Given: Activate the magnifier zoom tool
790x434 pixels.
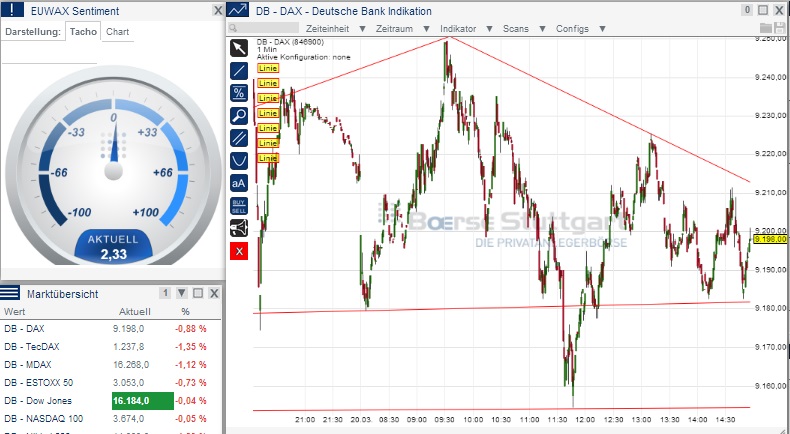Looking at the screenshot, I should pos(239,115).
